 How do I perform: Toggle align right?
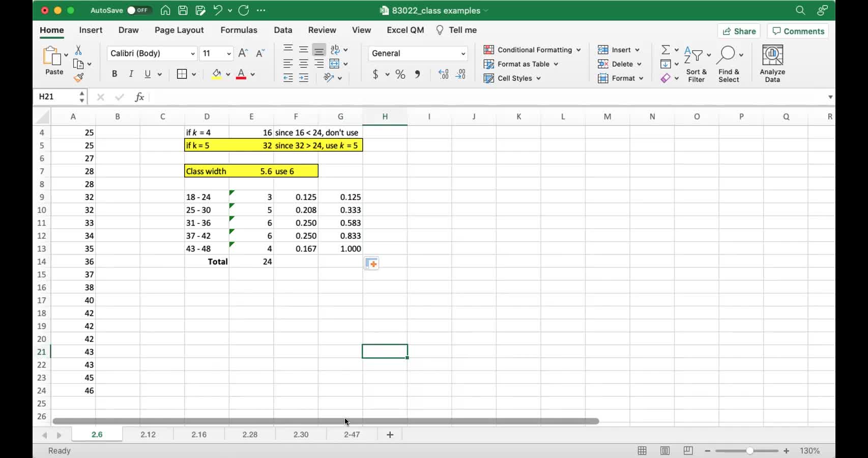[x=319, y=64]
